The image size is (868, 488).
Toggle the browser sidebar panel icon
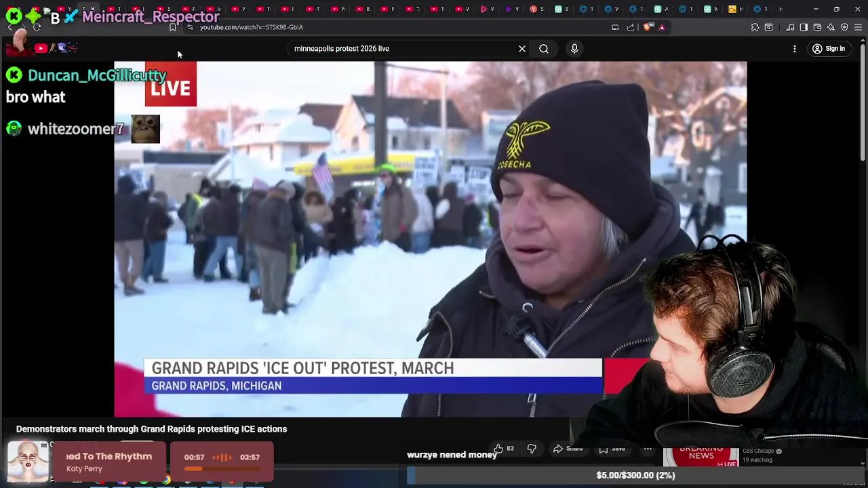coord(804,27)
